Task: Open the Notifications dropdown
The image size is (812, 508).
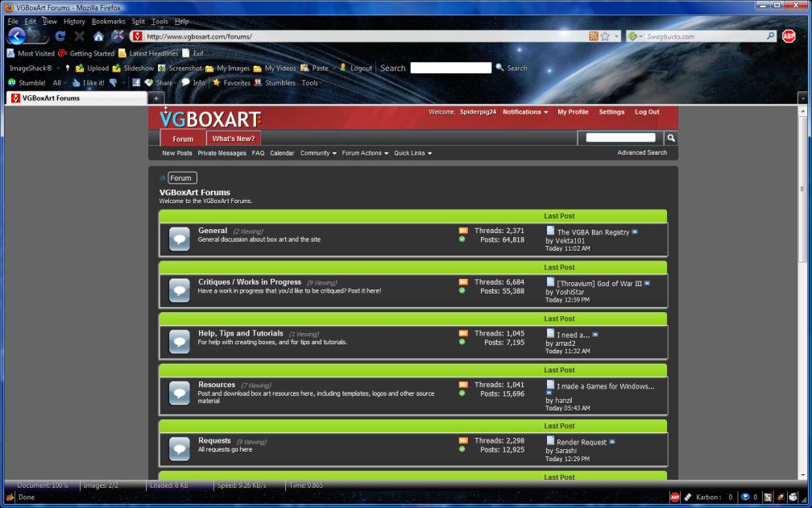Action: pos(525,112)
